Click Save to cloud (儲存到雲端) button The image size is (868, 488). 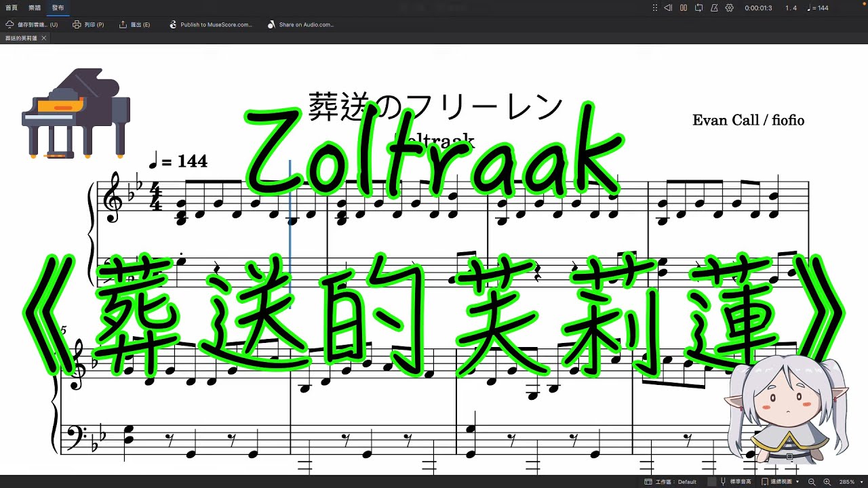(32, 24)
